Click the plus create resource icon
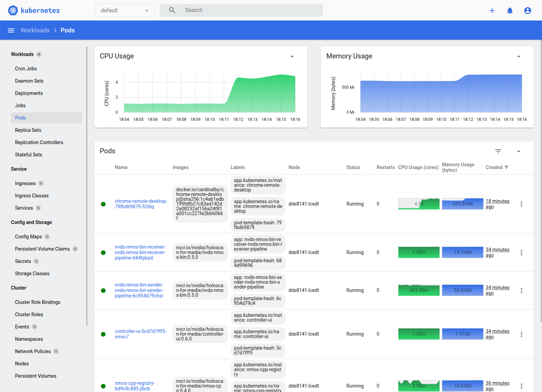This screenshot has height=392, width=542. pyautogui.click(x=492, y=11)
